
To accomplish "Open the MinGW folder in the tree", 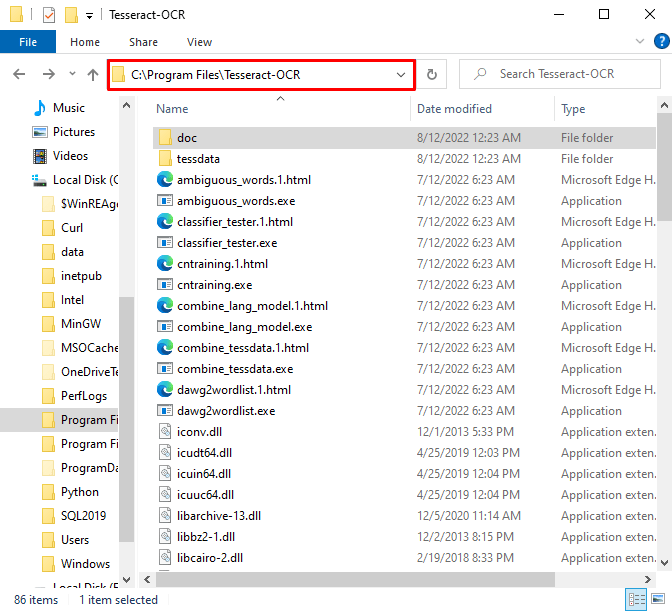I will 81,324.
